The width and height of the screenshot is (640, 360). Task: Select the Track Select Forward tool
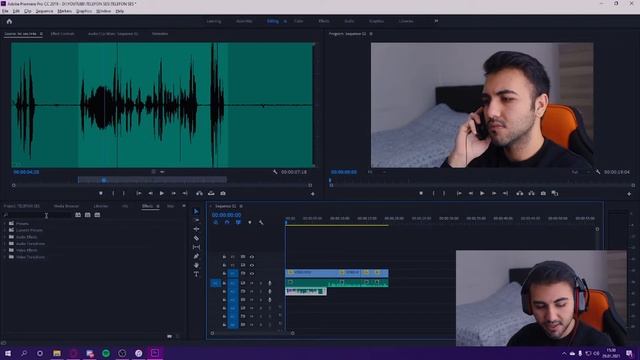coord(196,220)
